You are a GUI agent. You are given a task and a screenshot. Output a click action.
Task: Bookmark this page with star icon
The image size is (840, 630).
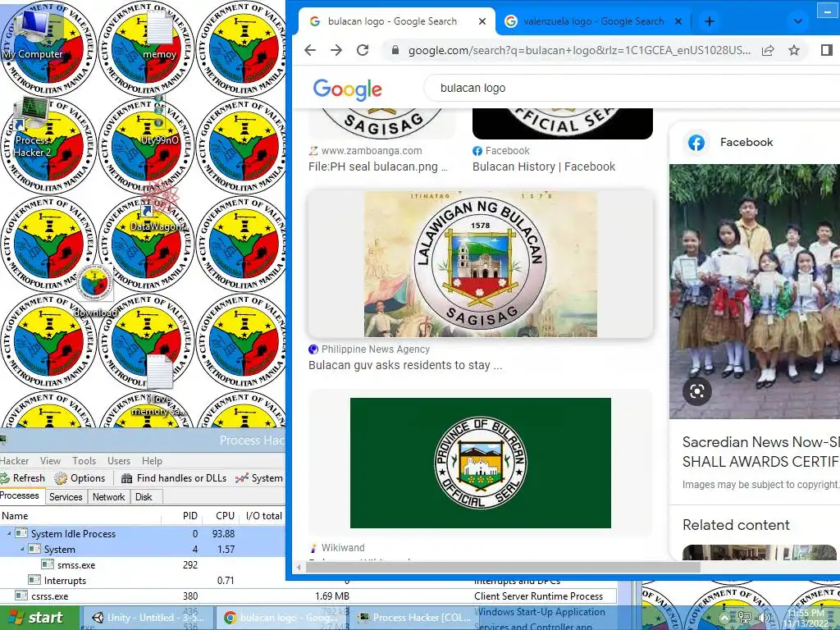(x=794, y=50)
